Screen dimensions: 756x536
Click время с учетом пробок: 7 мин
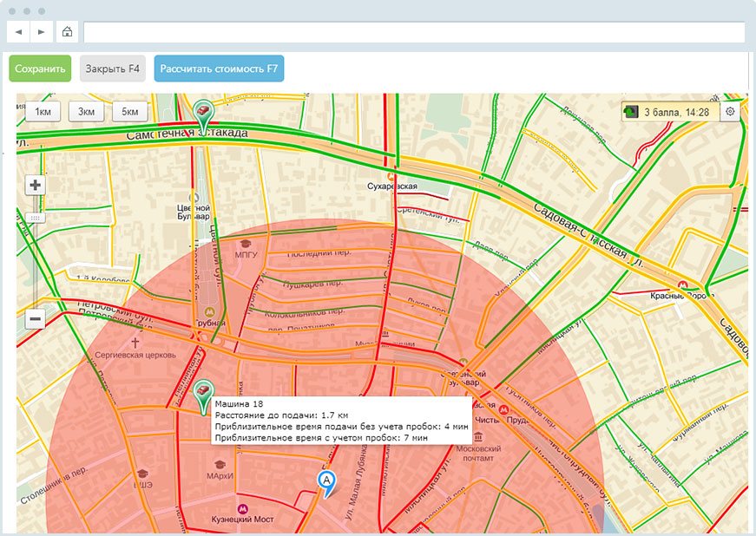(321, 438)
